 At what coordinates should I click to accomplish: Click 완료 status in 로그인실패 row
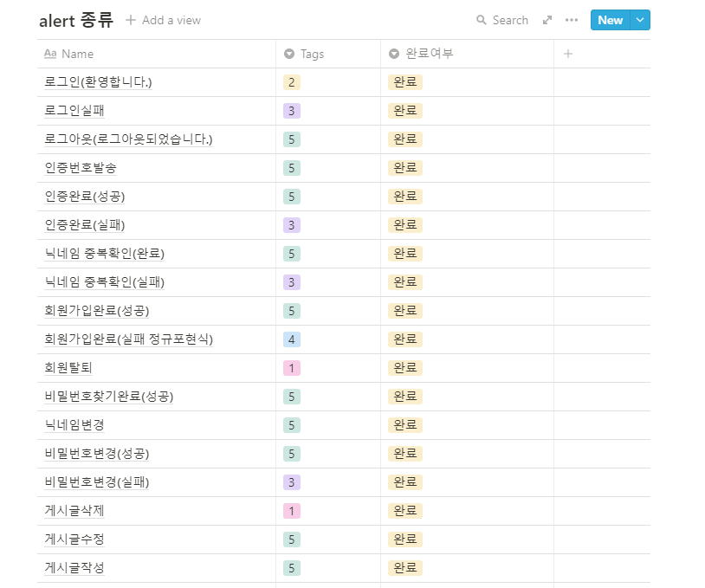click(405, 111)
